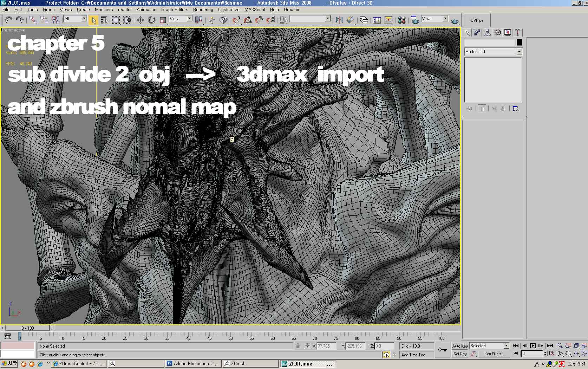Click the object color black swatch
Screen dimensions: 588x369
coord(519,42)
